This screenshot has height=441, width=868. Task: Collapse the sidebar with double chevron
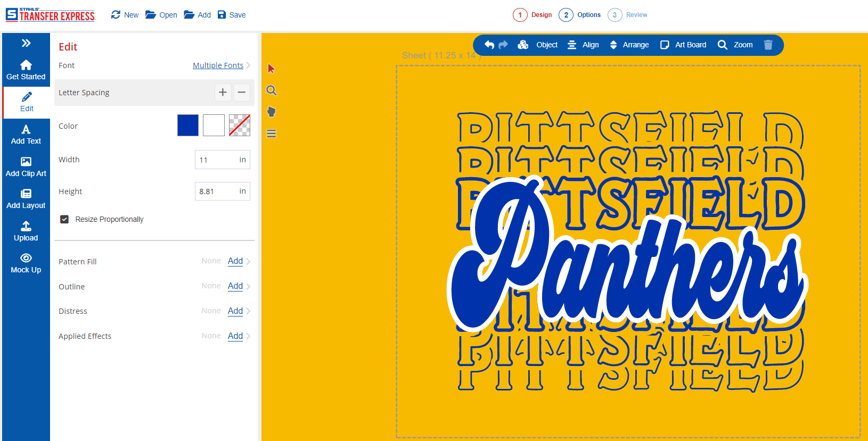point(26,43)
